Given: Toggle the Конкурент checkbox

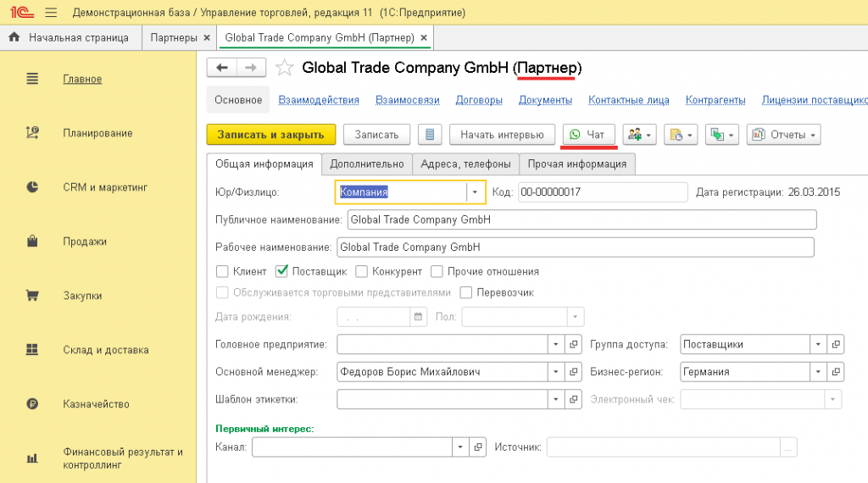Looking at the screenshot, I should coord(361,271).
